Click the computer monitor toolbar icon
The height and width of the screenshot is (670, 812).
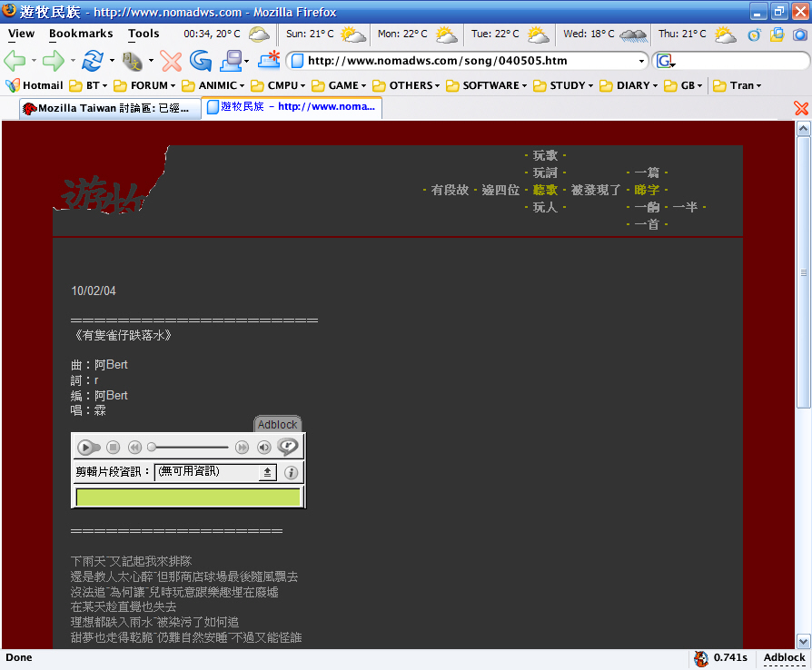pyautogui.click(x=231, y=61)
